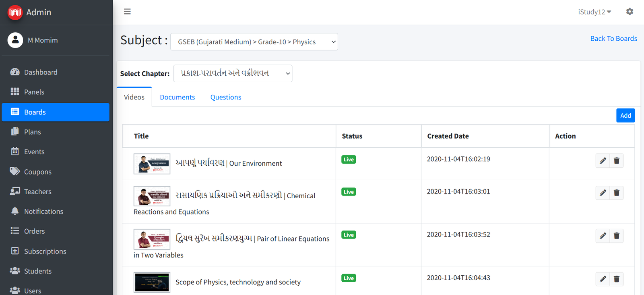Switch to the Questions tab
Viewport: 644px width, 295px height.
225,97
